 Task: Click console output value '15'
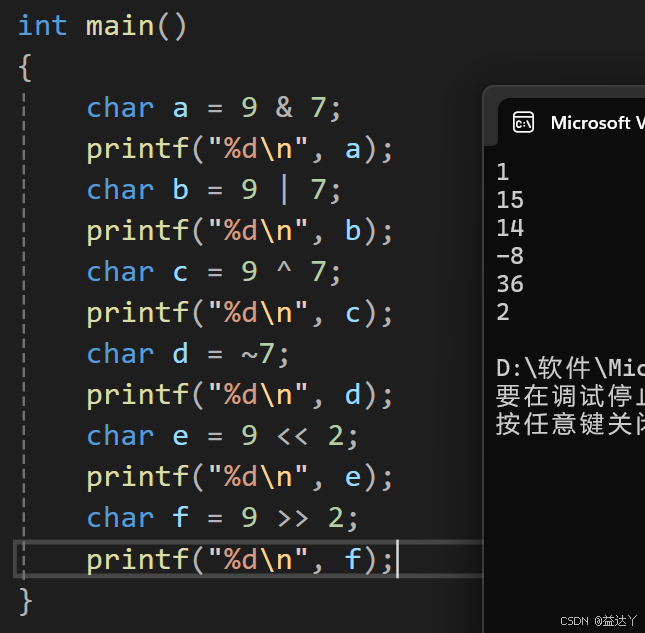pyautogui.click(x=510, y=200)
